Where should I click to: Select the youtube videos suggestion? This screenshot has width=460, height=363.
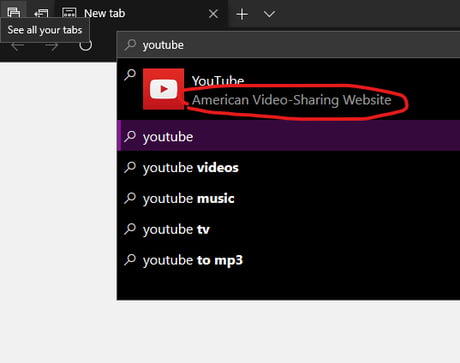click(x=288, y=167)
